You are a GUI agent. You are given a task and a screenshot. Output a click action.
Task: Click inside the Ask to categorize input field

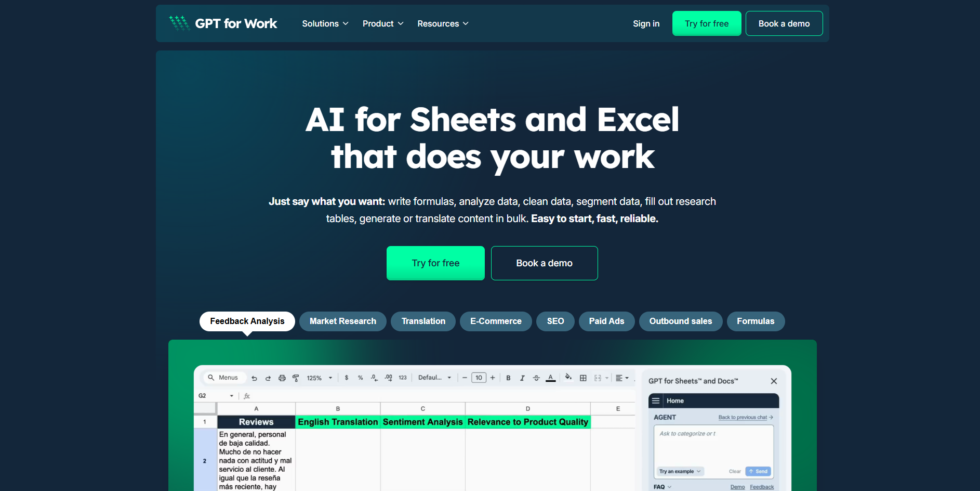click(x=713, y=447)
